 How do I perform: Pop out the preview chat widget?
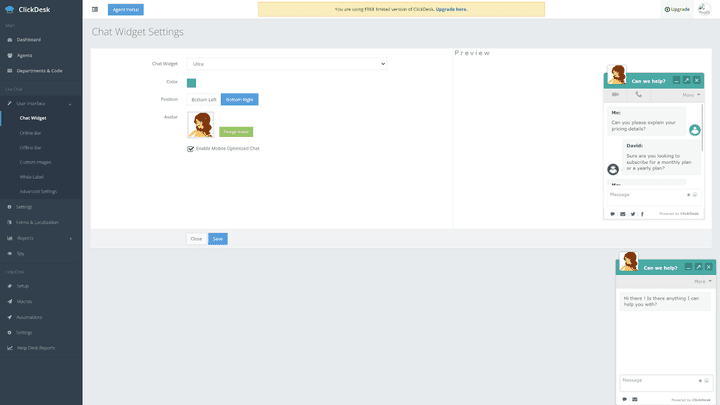(686, 80)
